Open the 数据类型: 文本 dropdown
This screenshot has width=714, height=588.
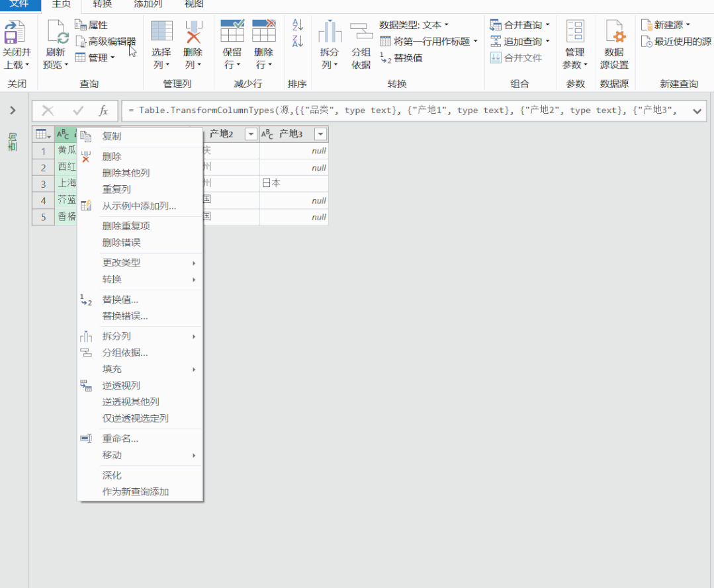pyautogui.click(x=414, y=25)
